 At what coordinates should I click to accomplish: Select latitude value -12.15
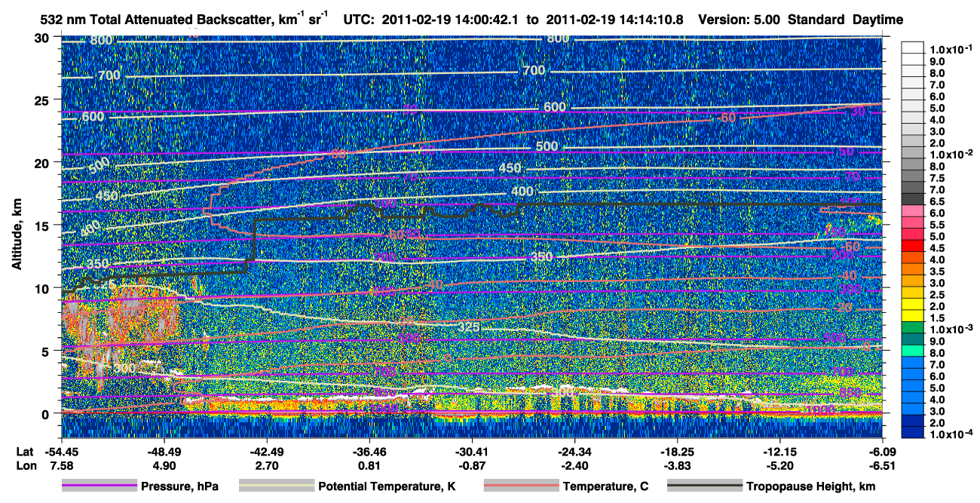(779, 451)
